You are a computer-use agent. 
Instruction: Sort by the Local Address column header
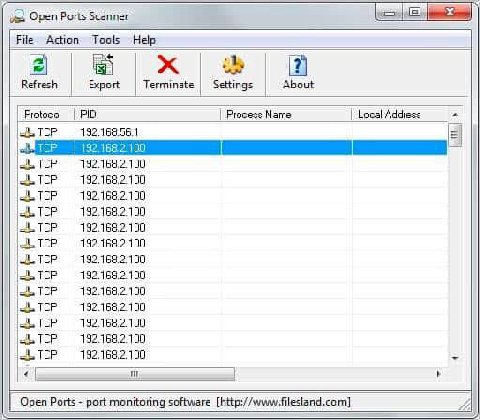pos(399,114)
